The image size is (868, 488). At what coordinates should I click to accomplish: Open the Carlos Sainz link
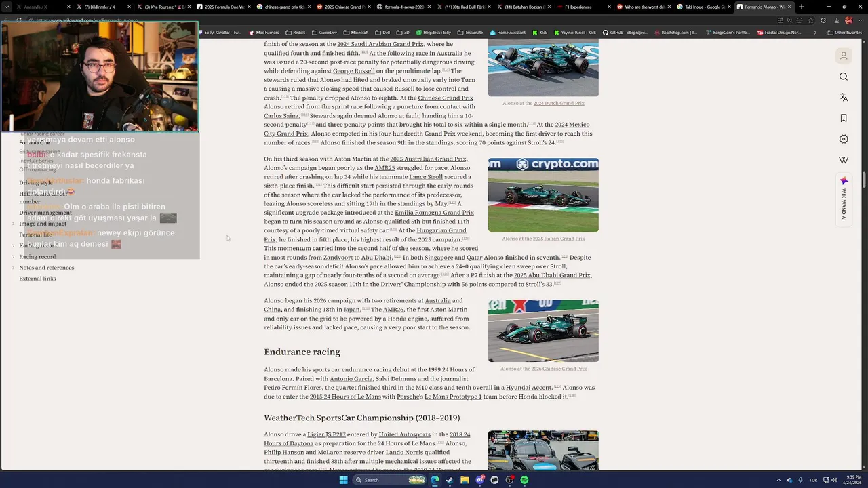click(x=281, y=116)
